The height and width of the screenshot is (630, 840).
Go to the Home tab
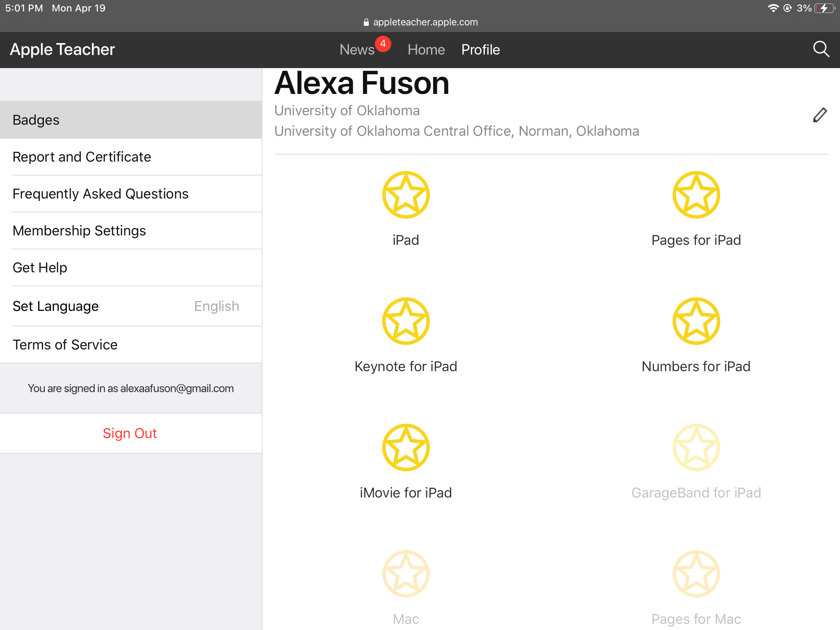coord(426,50)
